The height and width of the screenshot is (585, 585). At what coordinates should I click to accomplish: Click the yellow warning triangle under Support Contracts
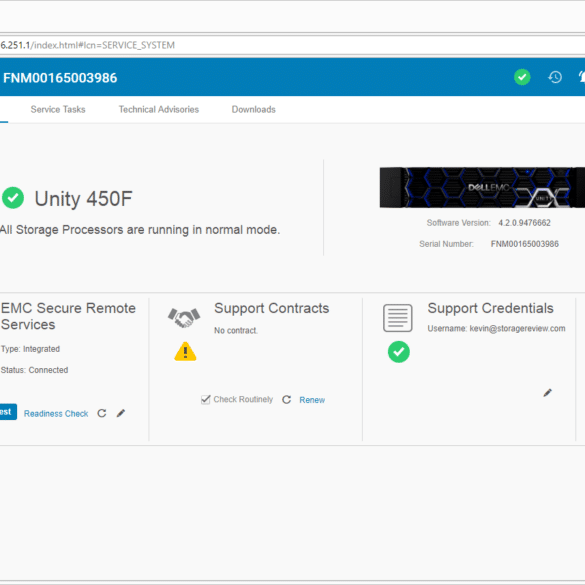[x=185, y=351]
